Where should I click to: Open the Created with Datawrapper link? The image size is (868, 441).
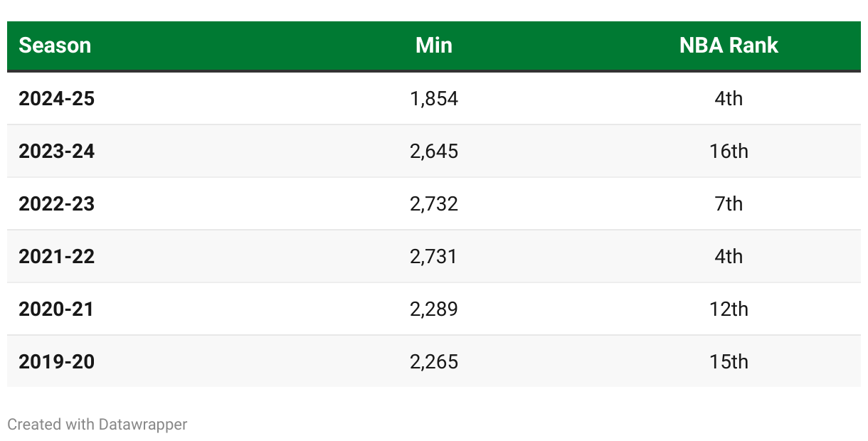tap(97, 425)
